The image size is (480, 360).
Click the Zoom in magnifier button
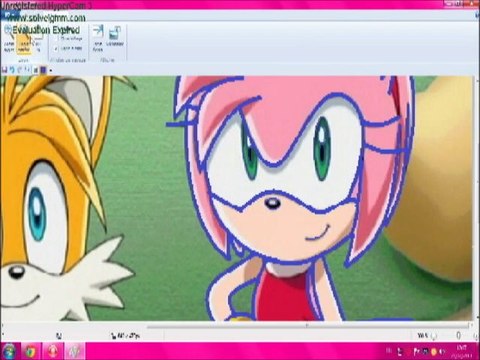coord(9,40)
